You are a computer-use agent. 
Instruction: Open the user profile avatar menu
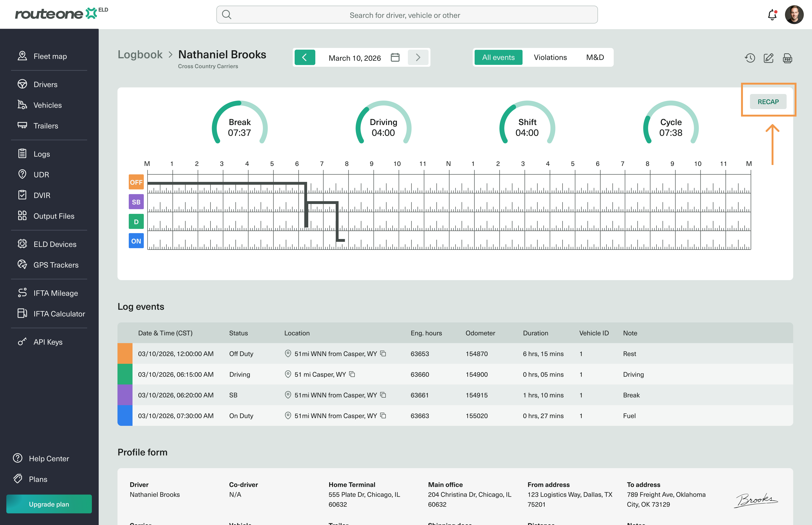[794, 15]
